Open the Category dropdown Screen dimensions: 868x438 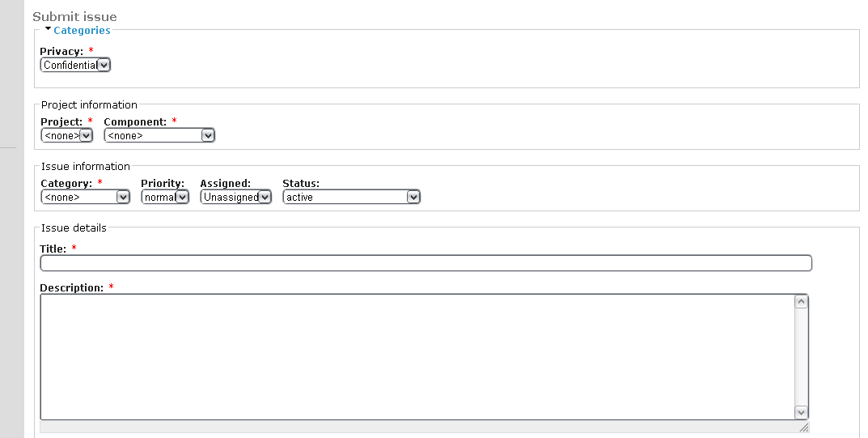(x=85, y=197)
